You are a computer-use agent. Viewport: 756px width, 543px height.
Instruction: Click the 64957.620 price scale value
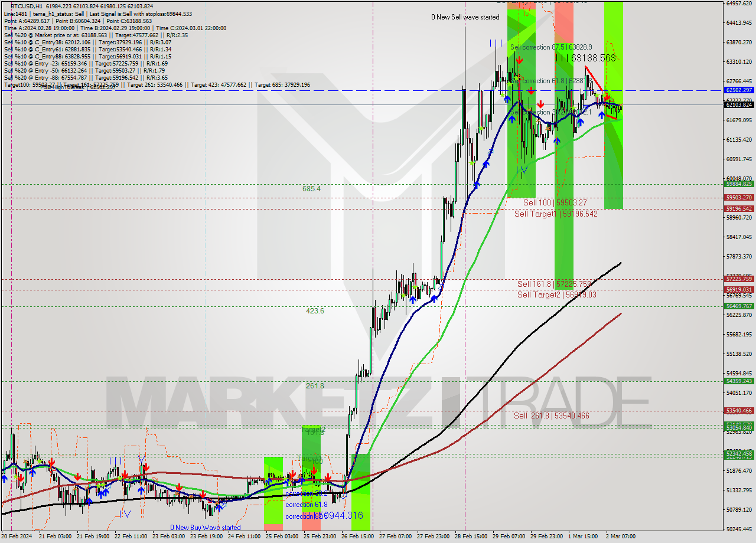(x=739, y=4)
